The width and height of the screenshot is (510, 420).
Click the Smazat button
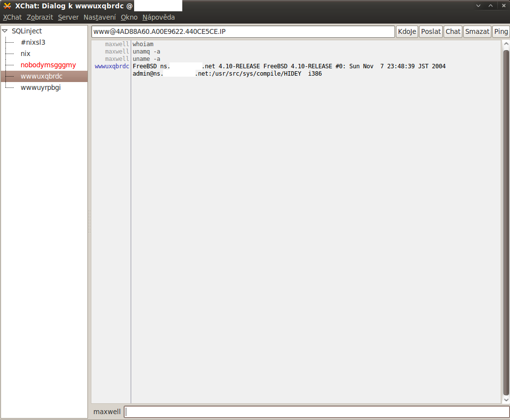click(477, 31)
